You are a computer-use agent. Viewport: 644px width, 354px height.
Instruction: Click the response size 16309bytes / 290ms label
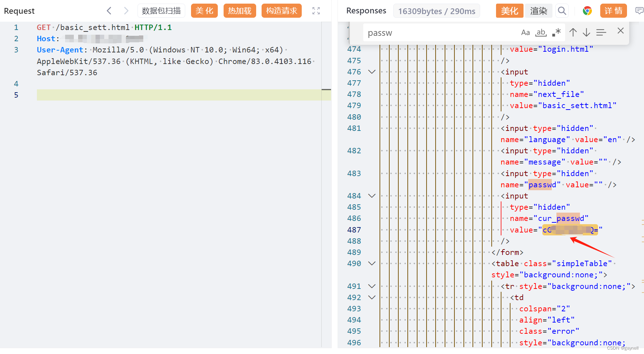tap(437, 11)
